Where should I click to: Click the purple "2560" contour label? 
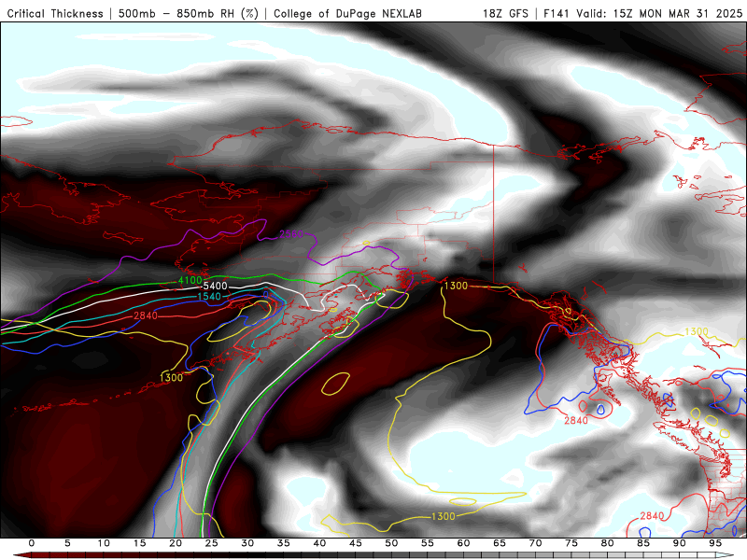(291, 234)
